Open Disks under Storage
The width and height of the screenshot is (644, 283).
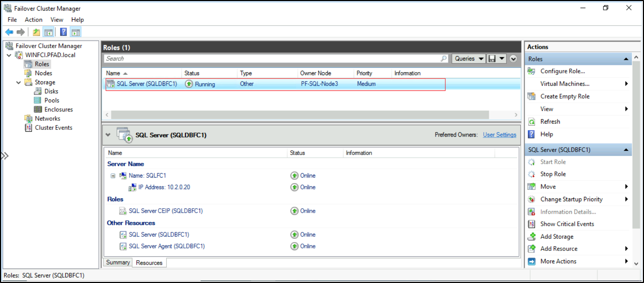pyautogui.click(x=51, y=92)
